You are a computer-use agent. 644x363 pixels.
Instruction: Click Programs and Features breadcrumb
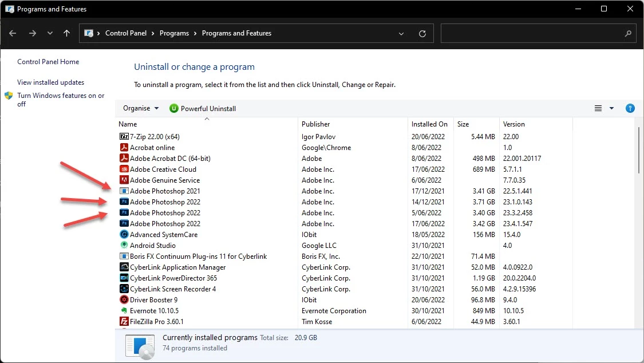tap(236, 33)
